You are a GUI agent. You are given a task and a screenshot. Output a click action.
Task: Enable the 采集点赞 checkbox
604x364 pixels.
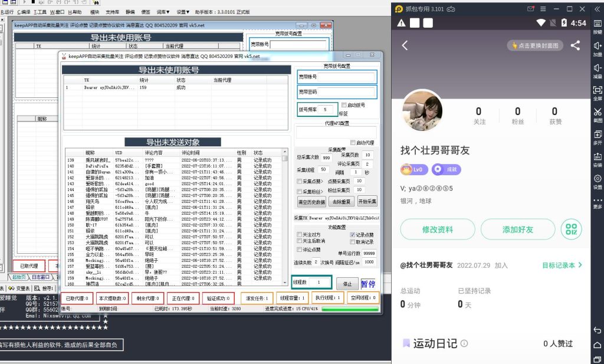click(x=299, y=182)
